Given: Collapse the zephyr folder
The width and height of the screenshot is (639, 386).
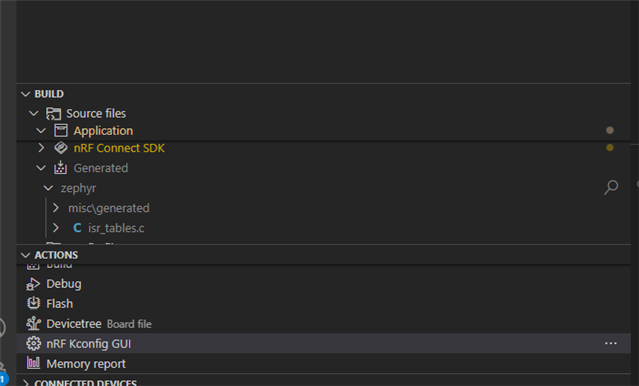Looking at the screenshot, I should [x=48, y=188].
